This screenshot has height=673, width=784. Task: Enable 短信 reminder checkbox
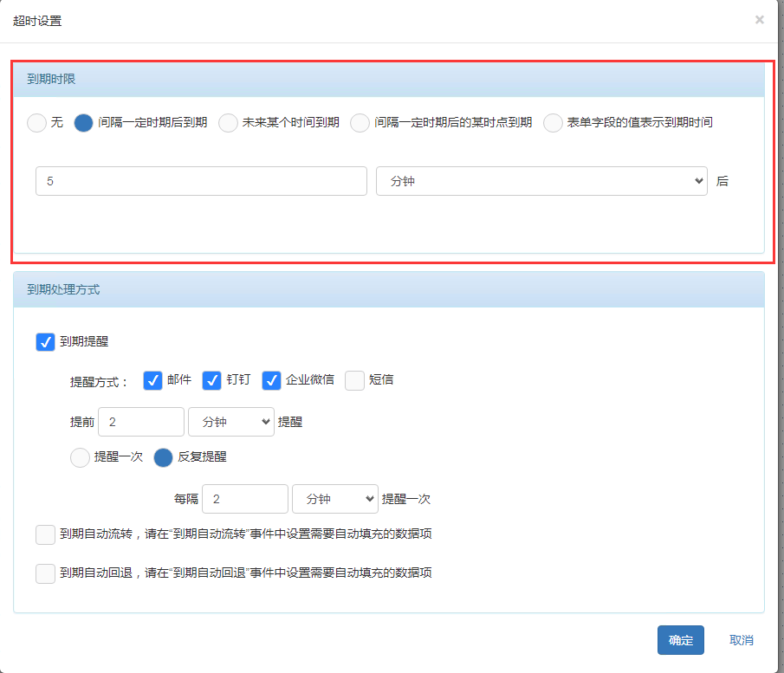coord(354,380)
